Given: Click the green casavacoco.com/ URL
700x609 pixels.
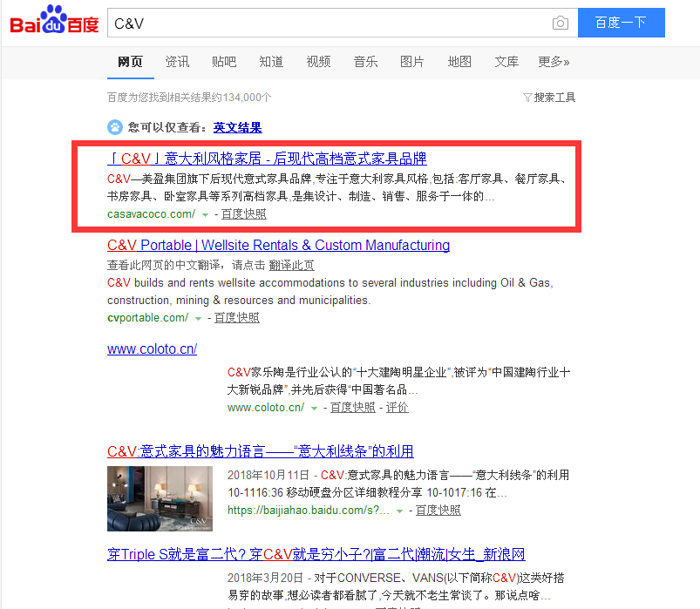Looking at the screenshot, I should coord(152,214).
